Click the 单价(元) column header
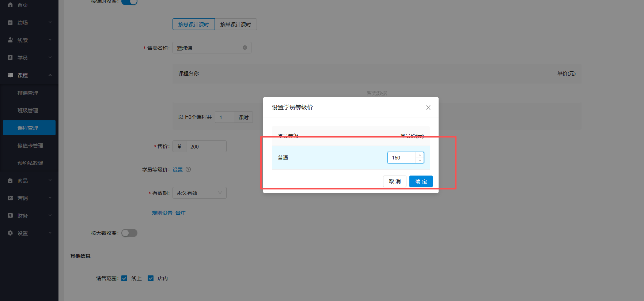 pyautogui.click(x=566, y=74)
